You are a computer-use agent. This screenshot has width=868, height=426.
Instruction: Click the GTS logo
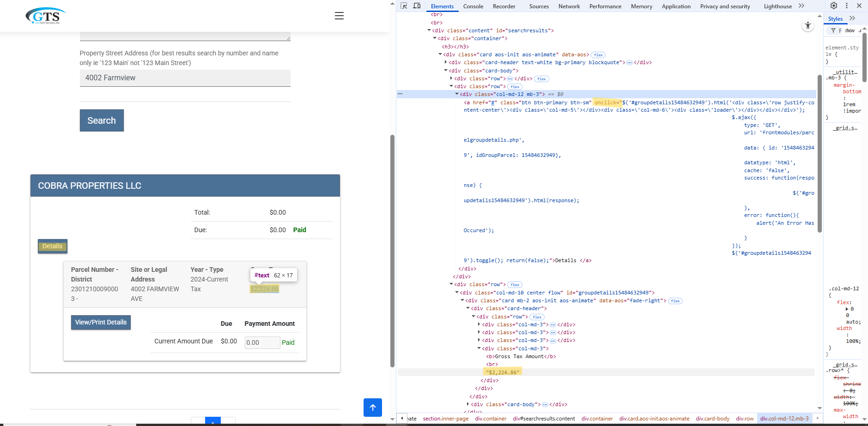click(45, 16)
